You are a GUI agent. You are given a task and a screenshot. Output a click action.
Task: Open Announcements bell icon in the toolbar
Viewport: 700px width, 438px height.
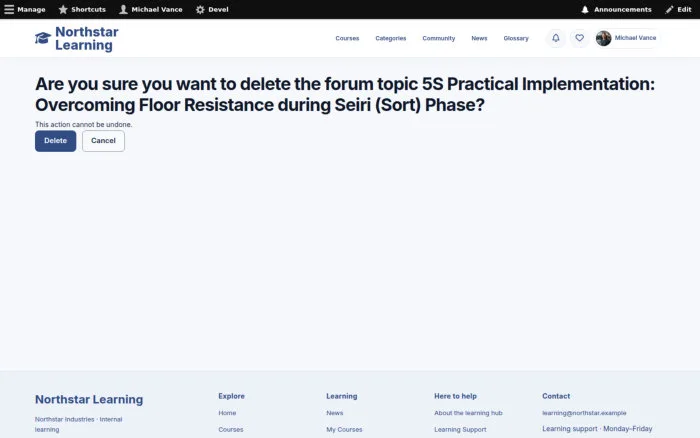coord(585,9)
